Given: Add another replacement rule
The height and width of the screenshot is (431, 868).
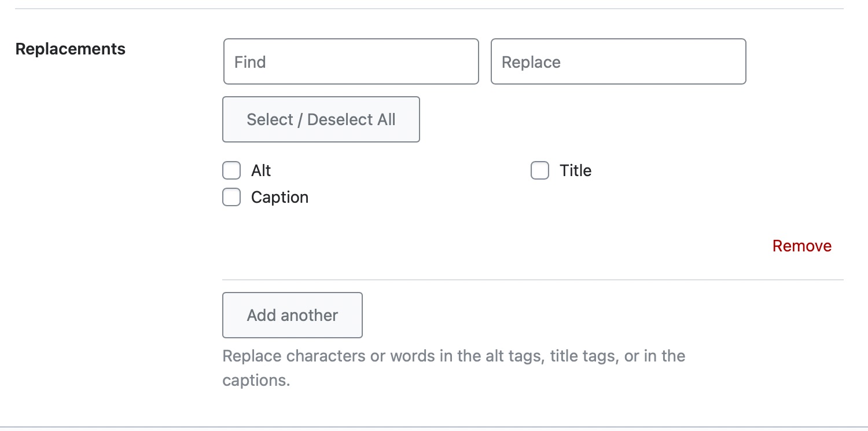Looking at the screenshot, I should tap(292, 315).
